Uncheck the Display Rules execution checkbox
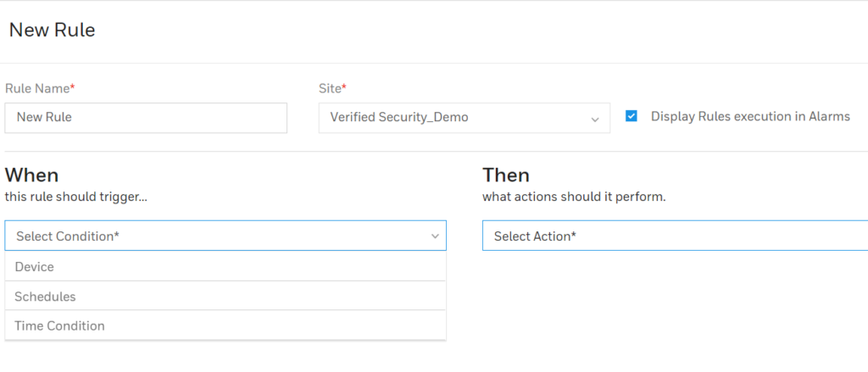The width and height of the screenshot is (868, 372). click(x=631, y=116)
